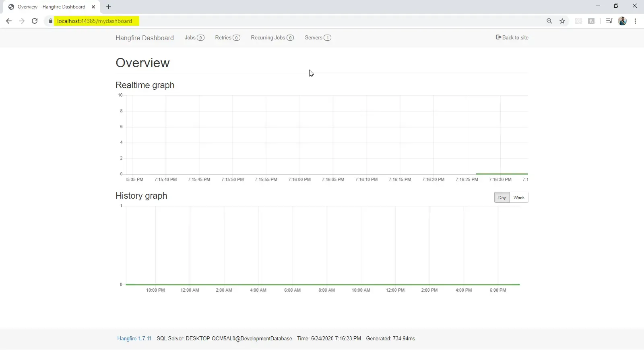Open the Retries page

pyautogui.click(x=227, y=37)
